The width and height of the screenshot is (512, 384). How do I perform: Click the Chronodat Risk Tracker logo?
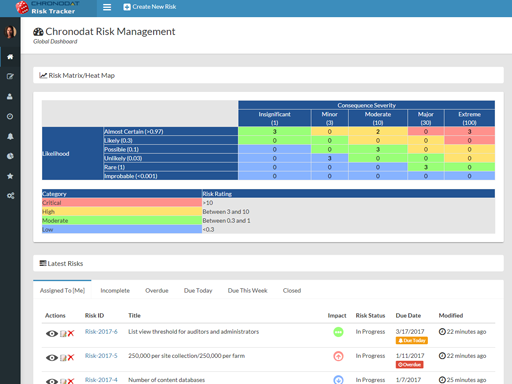click(48, 7)
